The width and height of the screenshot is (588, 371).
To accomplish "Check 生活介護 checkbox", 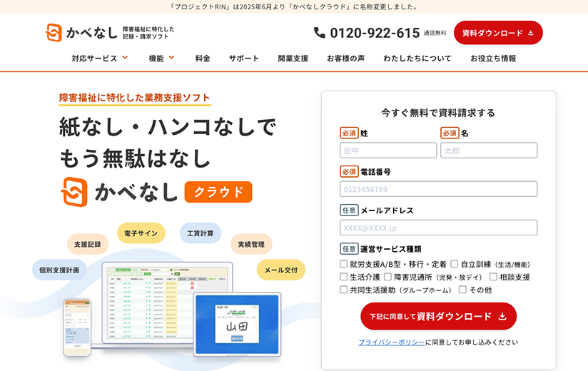I will (343, 277).
